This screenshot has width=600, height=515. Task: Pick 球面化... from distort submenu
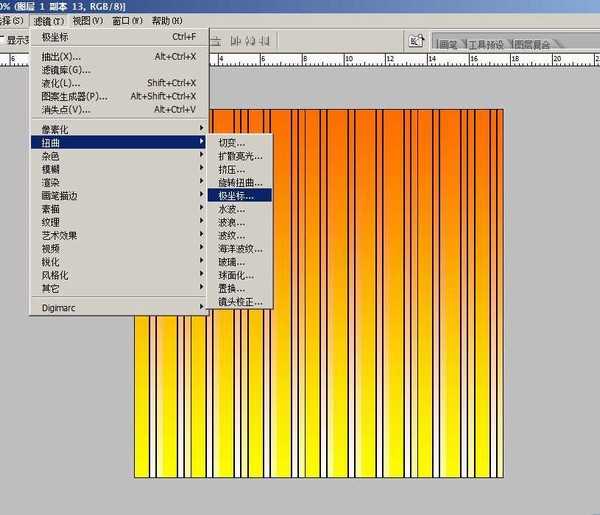(240, 275)
